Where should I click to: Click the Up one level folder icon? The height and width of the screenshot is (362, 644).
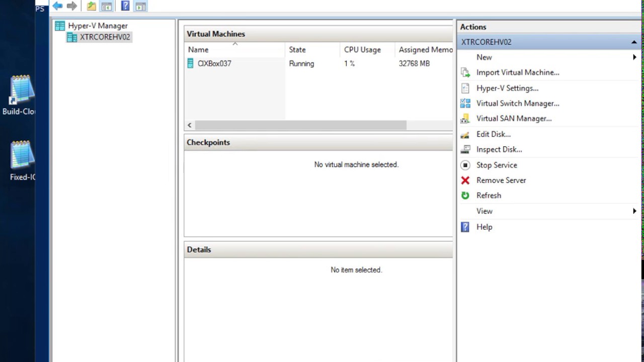[x=91, y=6]
